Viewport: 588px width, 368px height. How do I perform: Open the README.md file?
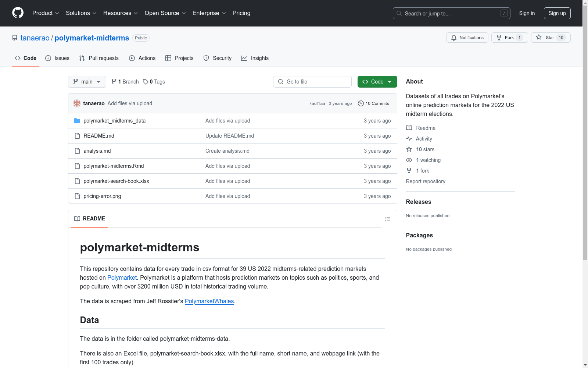(99, 136)
